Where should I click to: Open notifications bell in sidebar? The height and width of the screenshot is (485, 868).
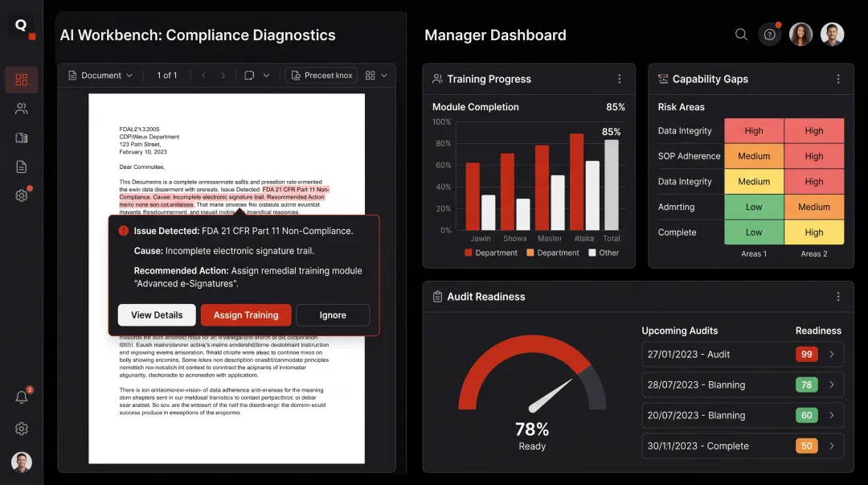22,397
